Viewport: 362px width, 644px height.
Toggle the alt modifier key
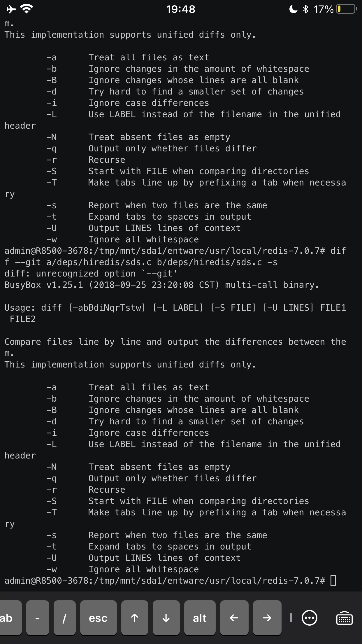click(x=200, y=618)
